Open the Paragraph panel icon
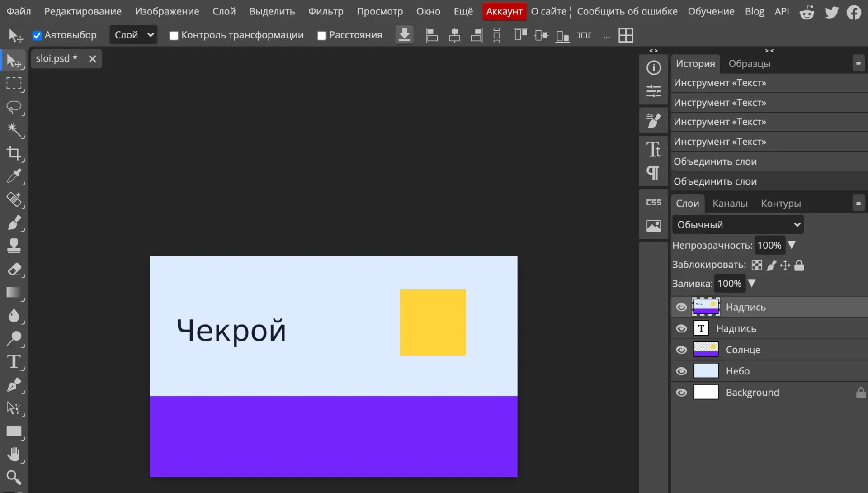Screen dimensions: 868x493 [x=654, y=173]
